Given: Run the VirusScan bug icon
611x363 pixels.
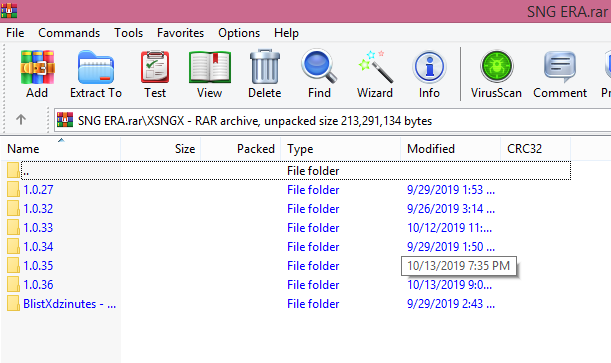Looking at the screenshot, I should tap(496, 66).
